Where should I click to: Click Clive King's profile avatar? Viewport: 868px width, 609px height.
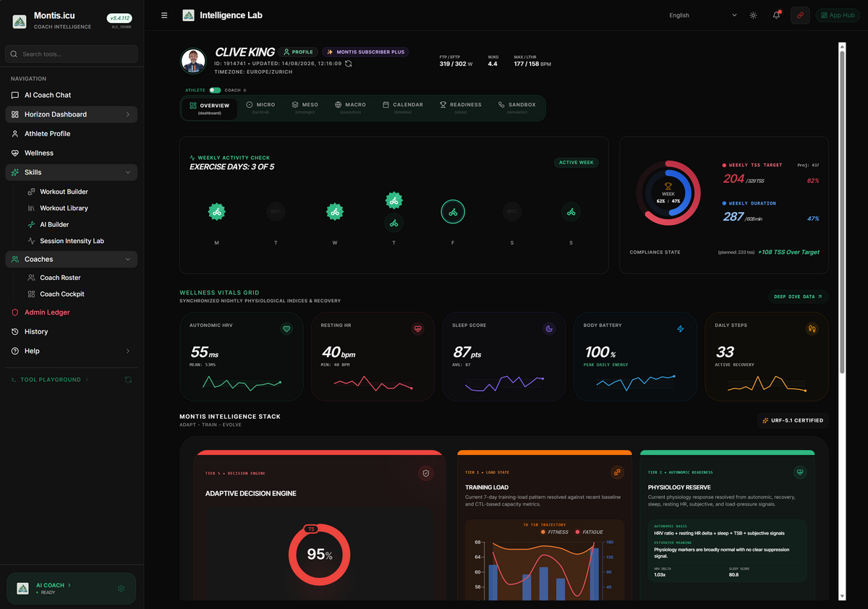click(193, 61)
